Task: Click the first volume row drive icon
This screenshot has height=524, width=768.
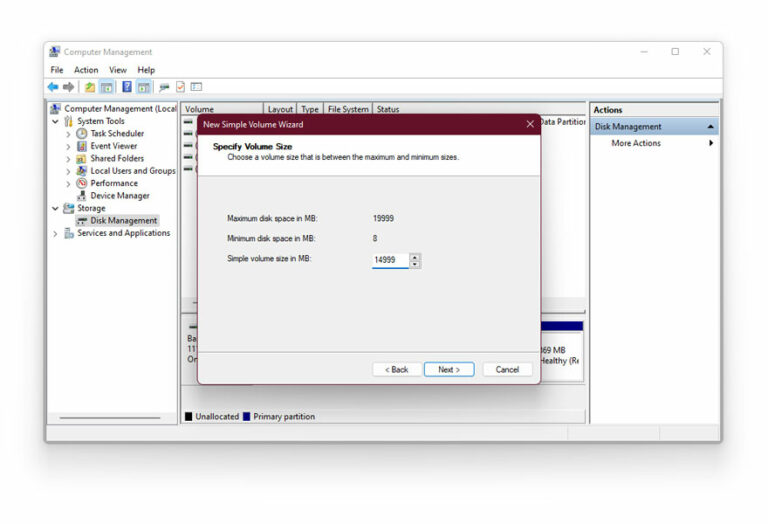Action: coord(188,121)
